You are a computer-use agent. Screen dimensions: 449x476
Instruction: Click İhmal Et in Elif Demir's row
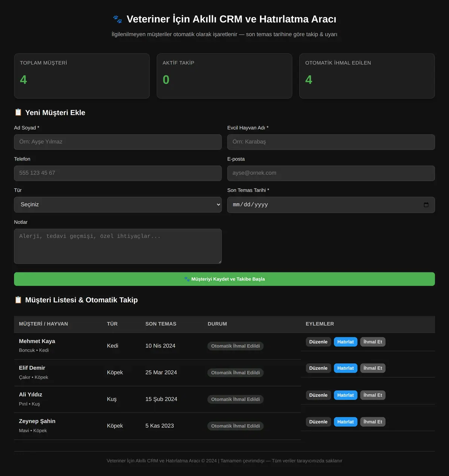pyautogui.click(x=373, y=368)
